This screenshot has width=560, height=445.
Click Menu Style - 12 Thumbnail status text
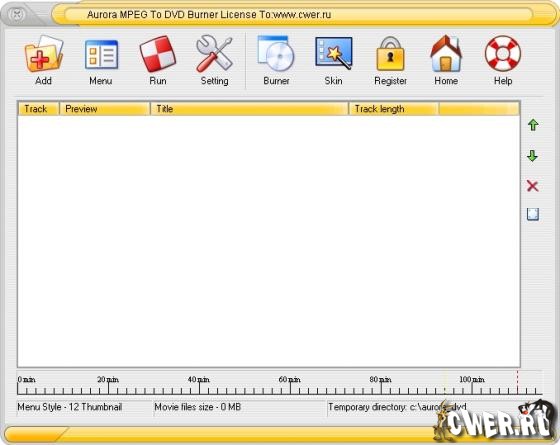click(x=70, y=407)
